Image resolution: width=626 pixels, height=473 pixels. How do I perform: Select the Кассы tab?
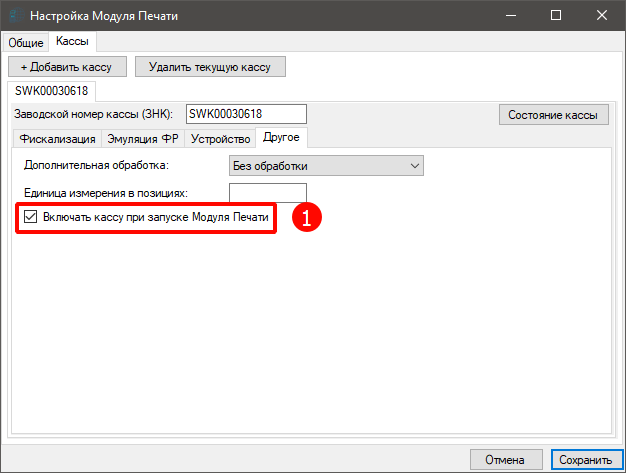pyautogui.click(x=72, y=41)
